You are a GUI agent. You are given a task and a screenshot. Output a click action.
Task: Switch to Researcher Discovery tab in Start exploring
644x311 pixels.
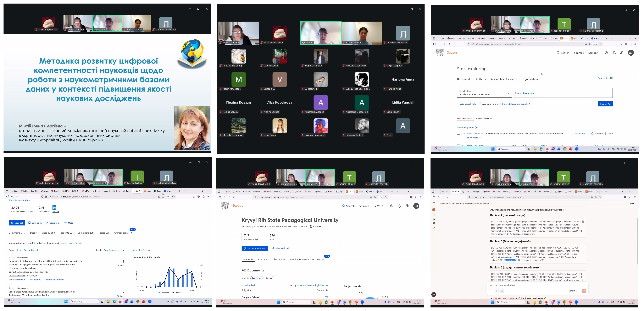click(x=503, y=79)
